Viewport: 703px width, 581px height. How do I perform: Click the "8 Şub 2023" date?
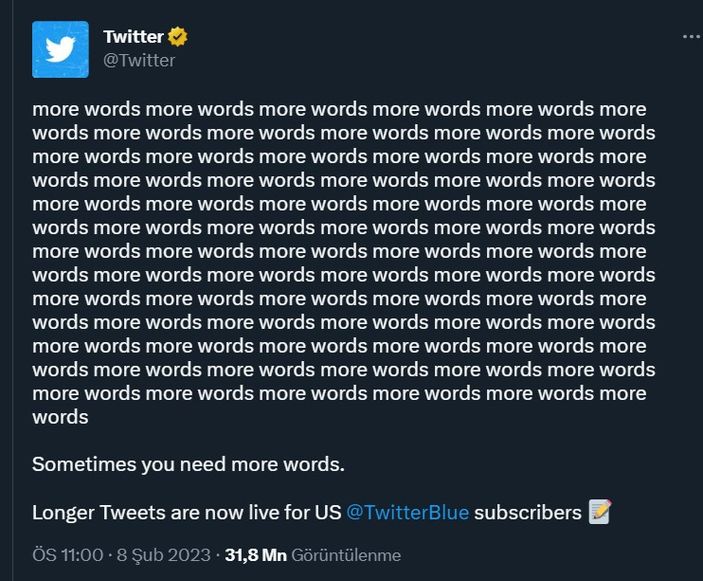163,555
